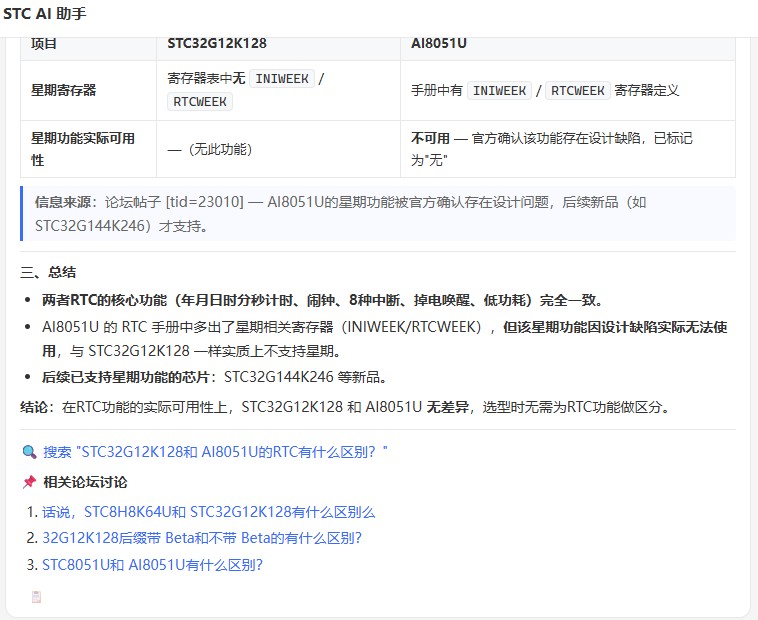Click the bullet 后续已支持星期功能的芯片
Screen dimensions: 758x620
pyautogui.click(x=215, y=377)
